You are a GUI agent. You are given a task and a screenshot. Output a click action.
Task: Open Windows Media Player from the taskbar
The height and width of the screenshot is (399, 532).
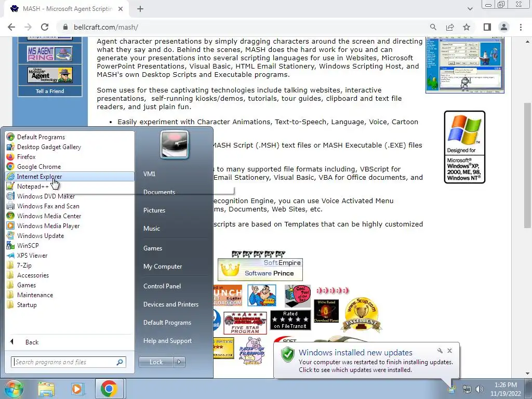click(77, 389)
